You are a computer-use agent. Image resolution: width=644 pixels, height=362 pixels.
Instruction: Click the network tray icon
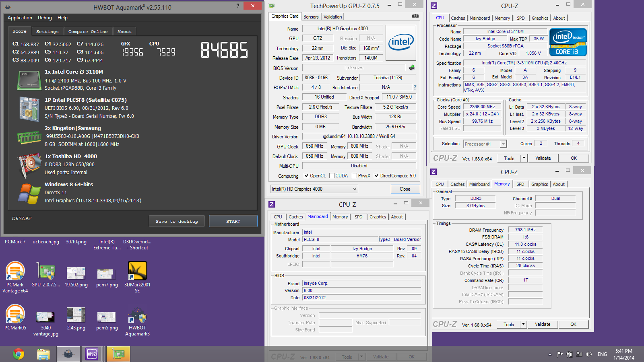[x=579, y=354]
